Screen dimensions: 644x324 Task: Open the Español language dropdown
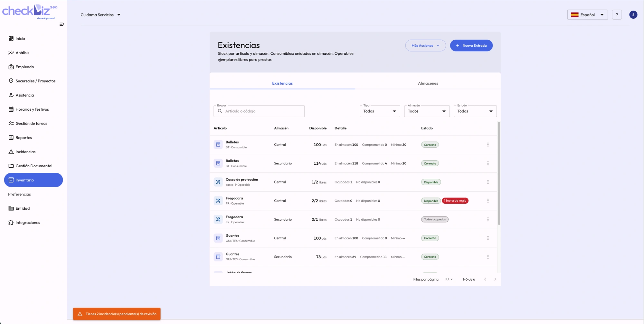pyautogui.click(x=587, y=15)
